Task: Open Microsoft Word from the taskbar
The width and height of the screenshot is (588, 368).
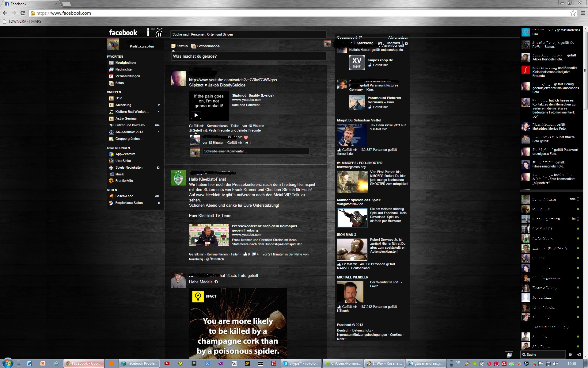Action: pyautogui.click(x=29, y=363)
